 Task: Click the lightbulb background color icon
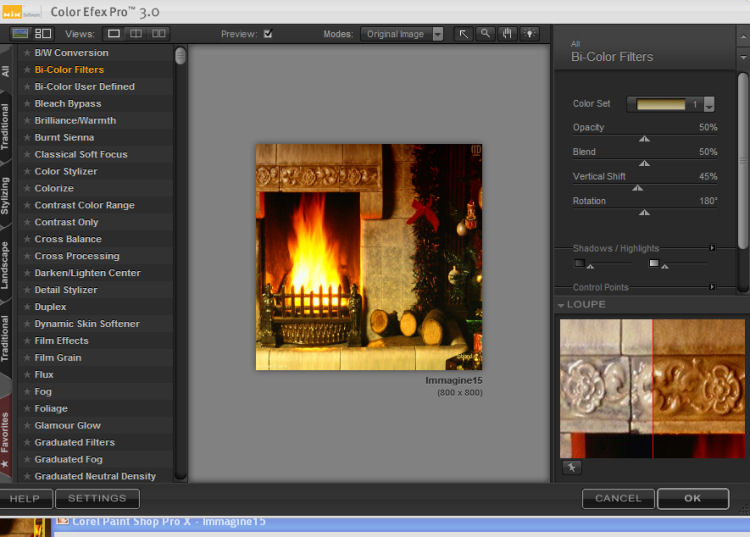529,34
